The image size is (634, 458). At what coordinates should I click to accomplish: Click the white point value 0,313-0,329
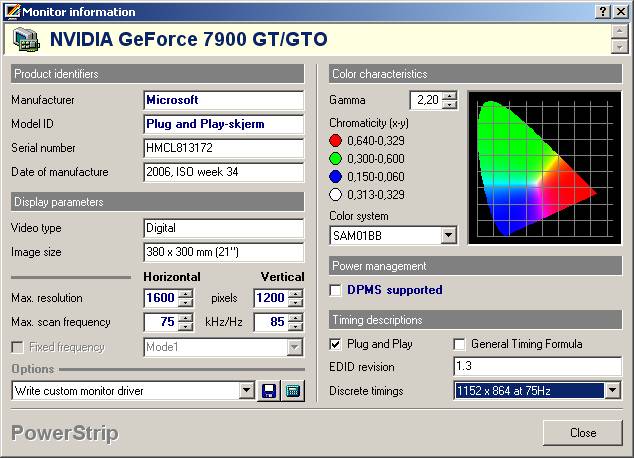(376, 195)
